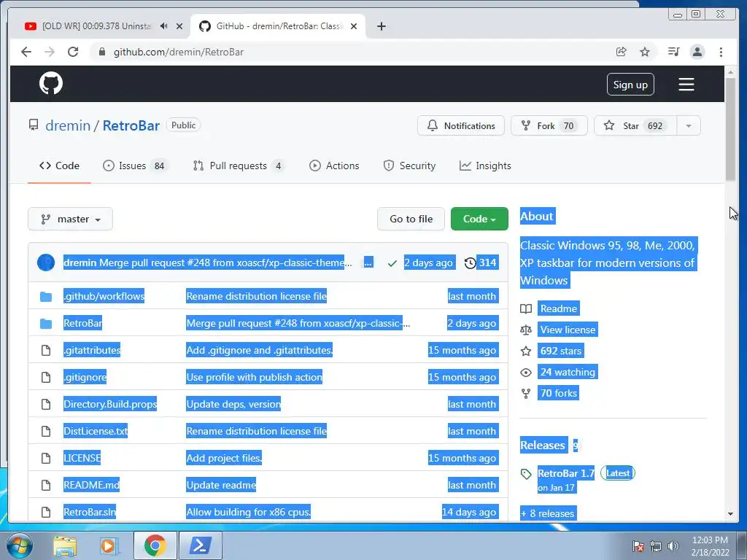Open the .gitignore file
Image resolution: width=747 pixels, height=560 pixels.
coord(85,378)
